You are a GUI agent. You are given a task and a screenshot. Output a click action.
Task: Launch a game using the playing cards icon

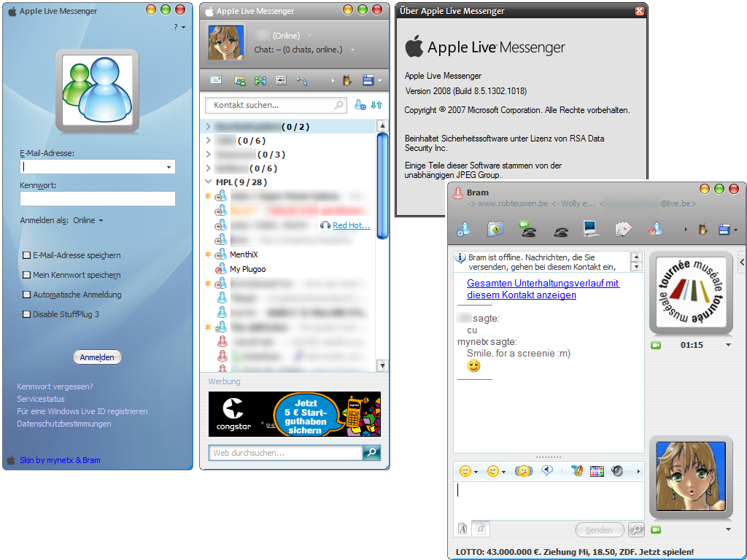[x=622, y=227]
